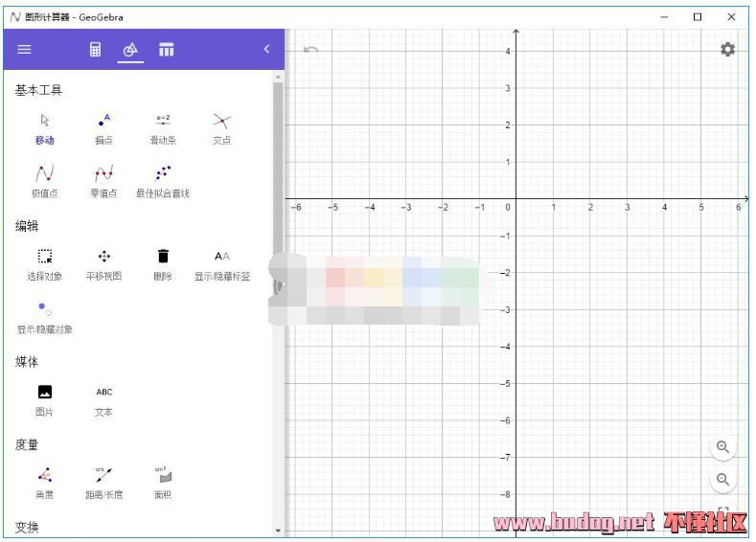Select the 距离/长度 distance tool
Screen dimensions: 756x542
[103, 483]
